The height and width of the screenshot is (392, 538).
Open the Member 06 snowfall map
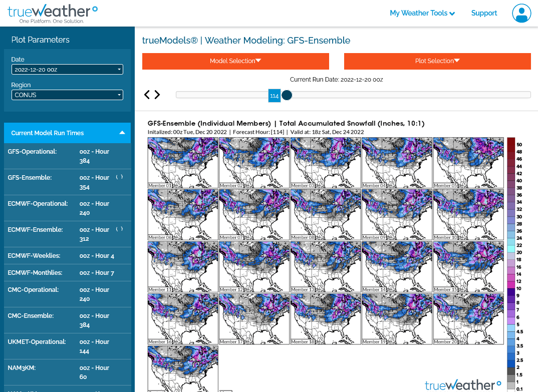183,215
